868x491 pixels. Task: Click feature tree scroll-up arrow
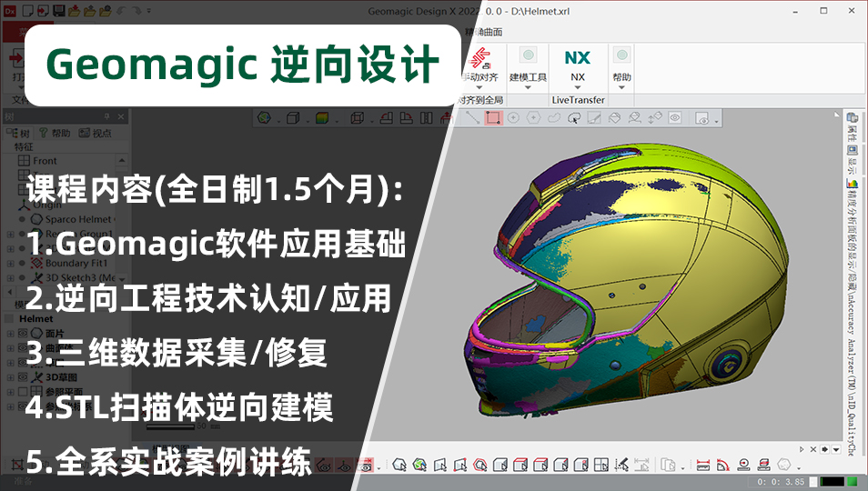tap(122, 160)
